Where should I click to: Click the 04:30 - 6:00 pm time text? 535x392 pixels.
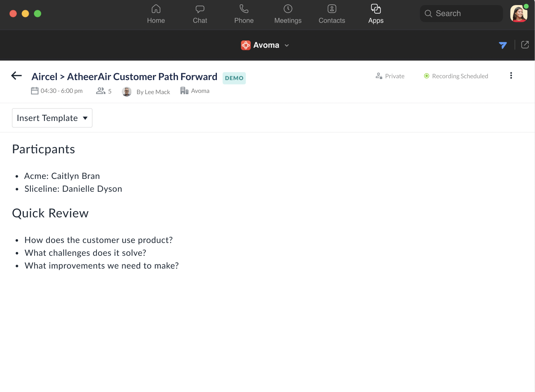pos(62,91)
